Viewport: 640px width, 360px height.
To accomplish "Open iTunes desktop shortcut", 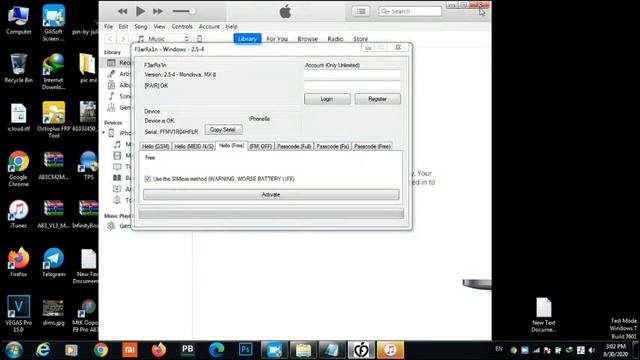I will pyautogui.click(x=18, y=214).
